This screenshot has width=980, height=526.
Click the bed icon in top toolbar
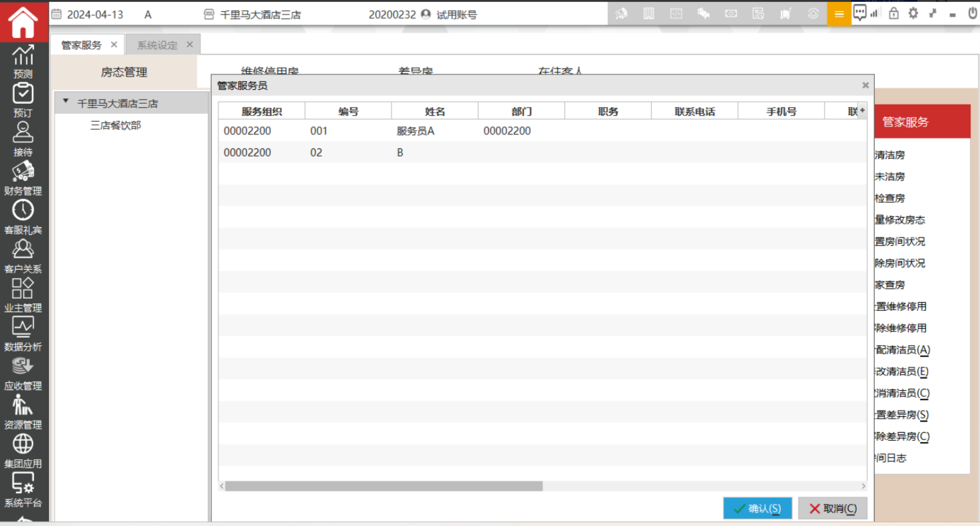pyautogui.click(x=703, y=13)
